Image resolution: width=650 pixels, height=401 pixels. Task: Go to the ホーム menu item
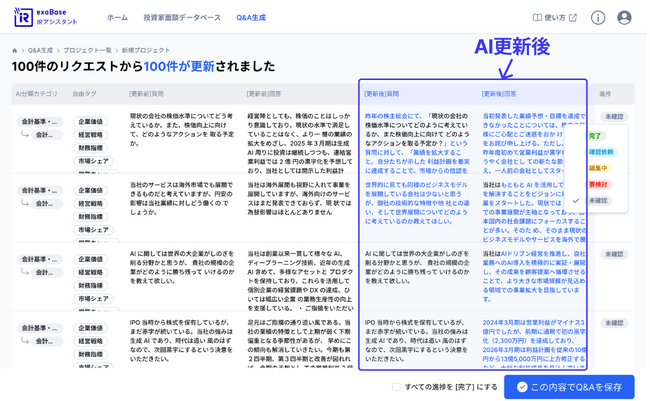pos(117,18)
